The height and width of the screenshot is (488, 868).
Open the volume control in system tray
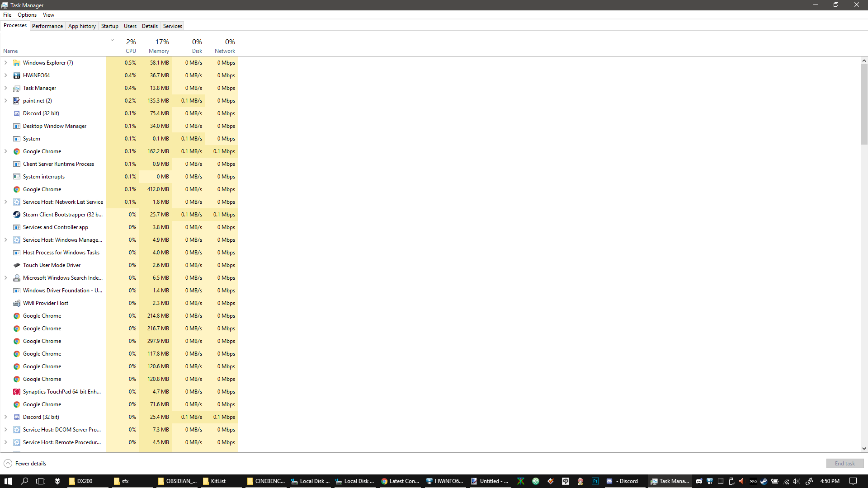[797, 481]
